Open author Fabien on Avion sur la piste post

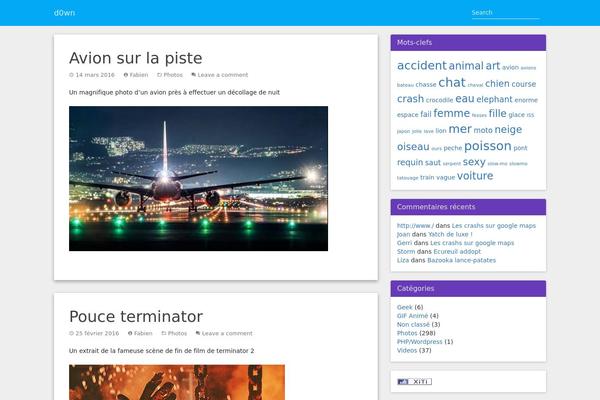139,75
